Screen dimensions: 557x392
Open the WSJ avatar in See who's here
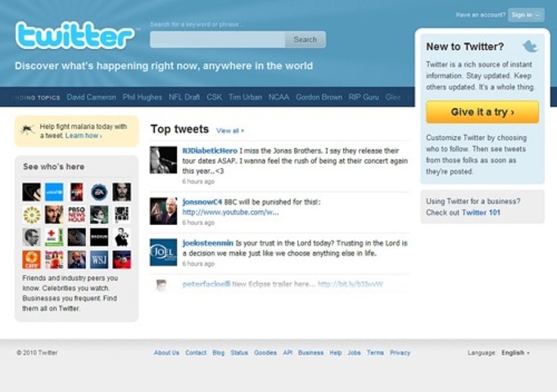pyautogui.click(x=99, y=259)
